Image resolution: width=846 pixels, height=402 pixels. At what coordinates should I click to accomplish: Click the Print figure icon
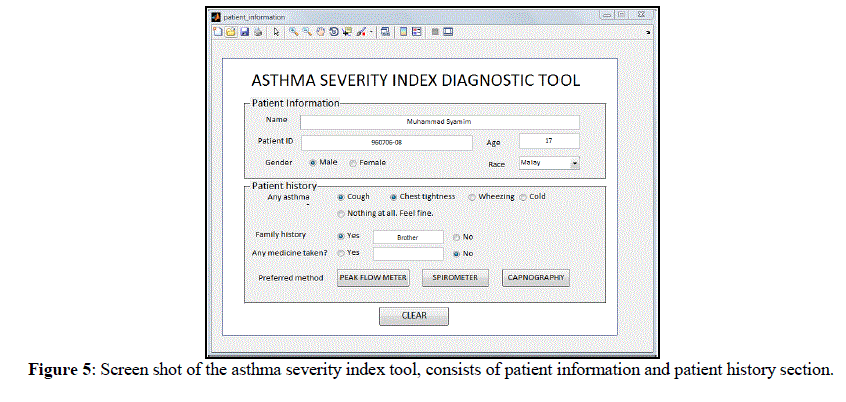click(x=256, y=32)
